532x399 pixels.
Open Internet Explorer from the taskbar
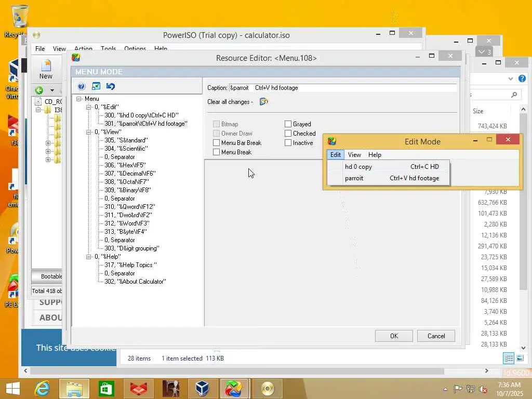[43, 389]
